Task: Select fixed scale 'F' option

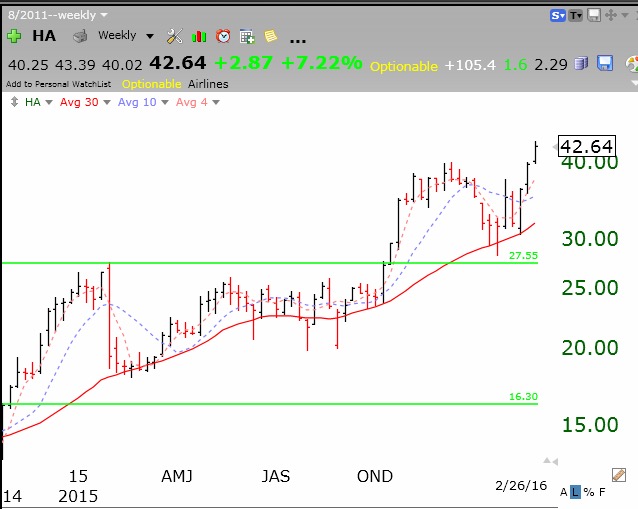Action: click(602, 492)
